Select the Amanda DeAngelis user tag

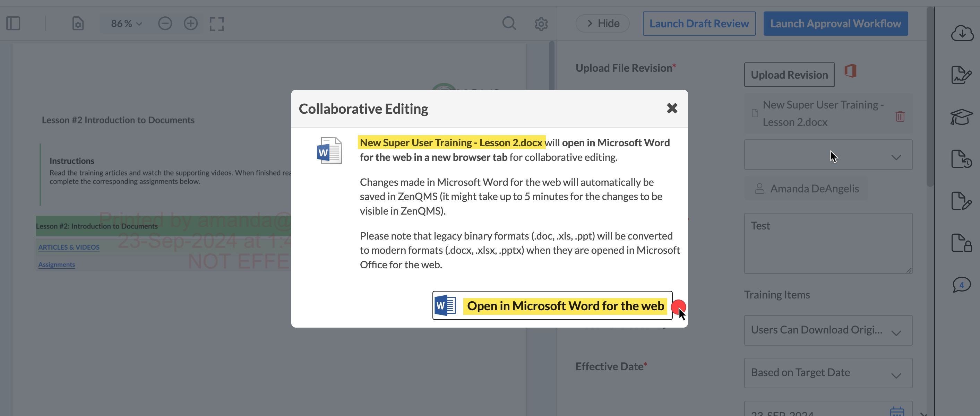tap(807, 189)
